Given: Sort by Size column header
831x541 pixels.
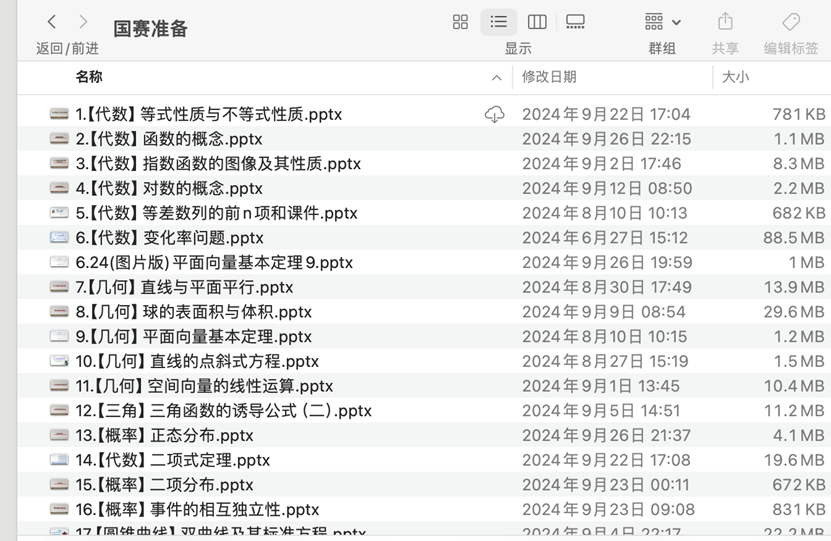Looking at the screenshot, I should pyautogui.click(x=735, y=77).
